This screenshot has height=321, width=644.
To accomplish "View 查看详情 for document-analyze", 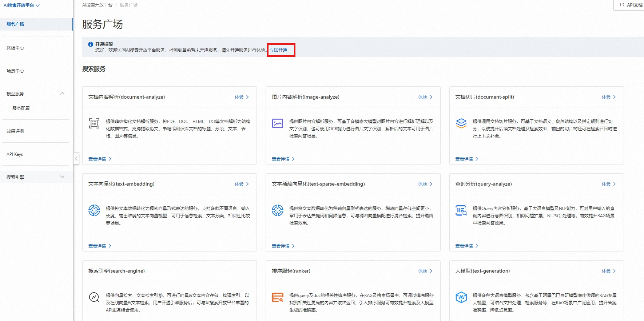I will [100, 159].
